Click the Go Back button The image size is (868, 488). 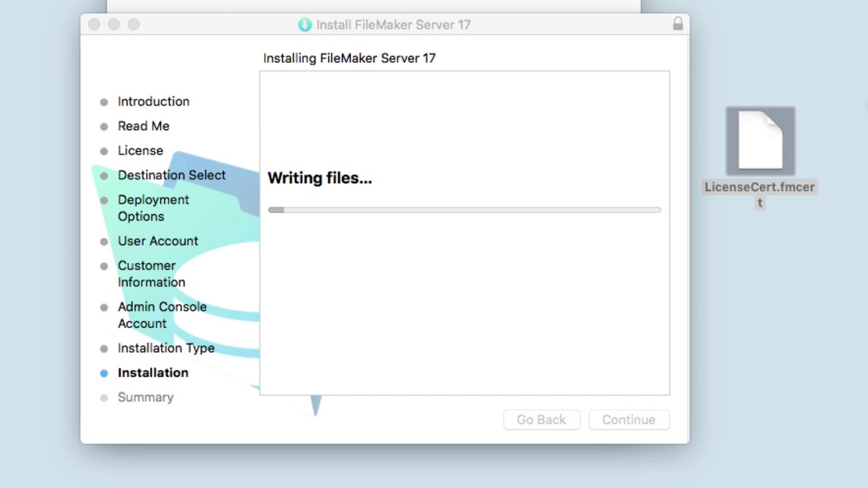(x=541, y=420)
